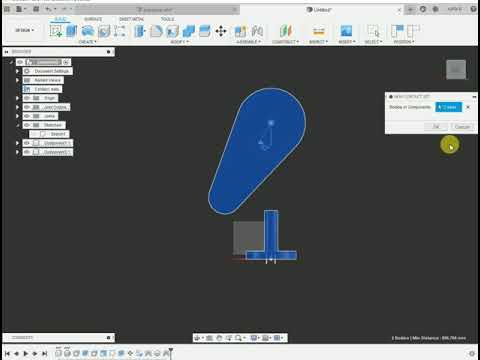Click the timeline position marker
The image size is (480, 360).
pos(170,353)
